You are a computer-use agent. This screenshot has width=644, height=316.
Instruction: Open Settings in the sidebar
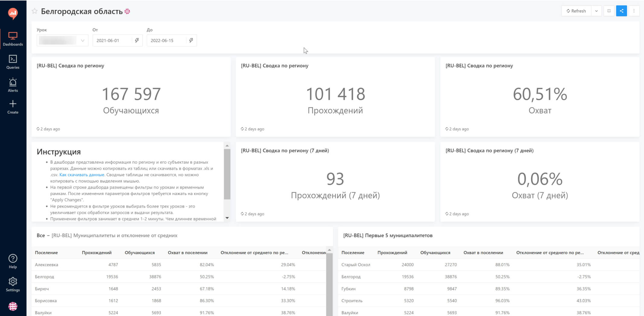[13, 285]
